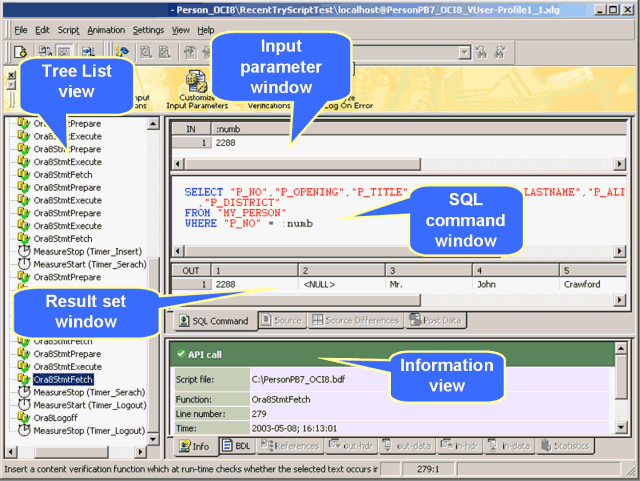
Task: Click the highlighted Ora8StmtFetch node icon
Action: click(x=24, y=380)
